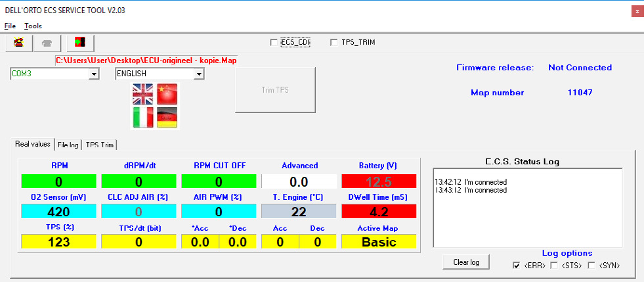Image resolution: width=644 pixels, height=282 pixels.
Task: Select the British flag language icon
Action: (142, 94)
